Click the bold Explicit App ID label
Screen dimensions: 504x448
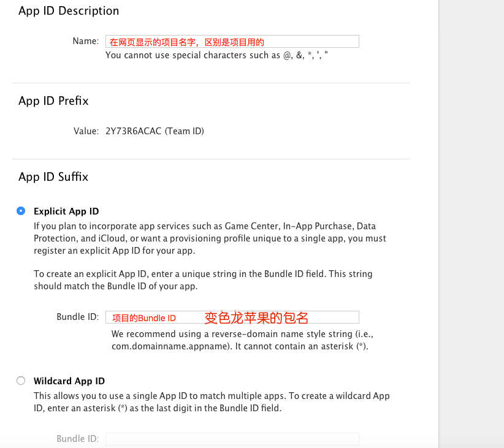pos(66,211)
